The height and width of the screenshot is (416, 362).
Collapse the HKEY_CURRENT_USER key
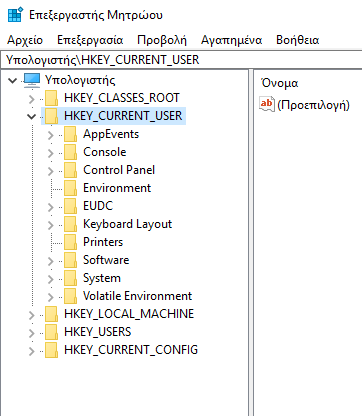coord(32,117)
